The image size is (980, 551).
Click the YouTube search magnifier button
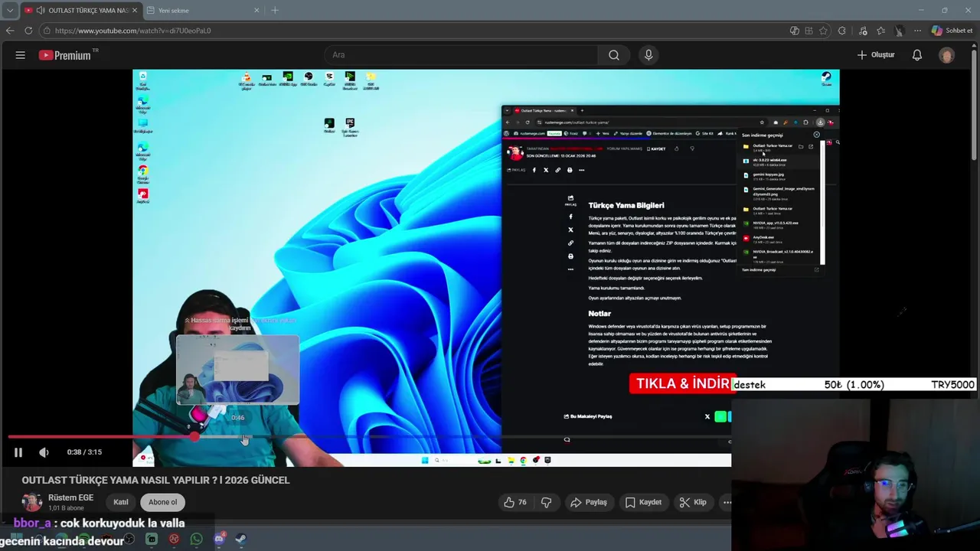tap(614, 55)
